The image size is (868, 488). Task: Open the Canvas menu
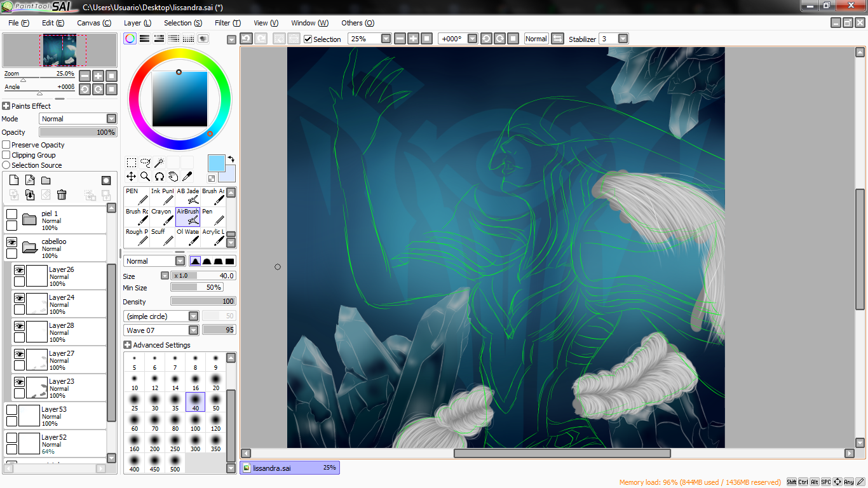click(x=94, y=23)
